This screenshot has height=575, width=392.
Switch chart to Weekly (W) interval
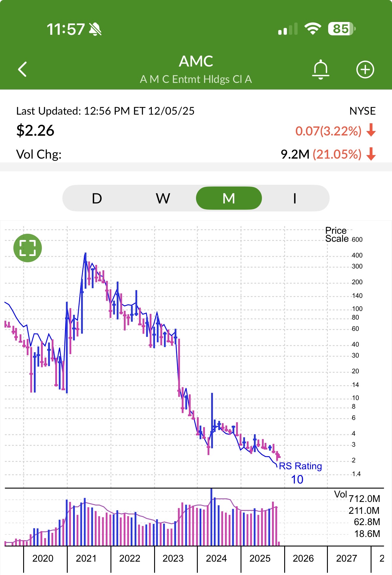[163, 198]
